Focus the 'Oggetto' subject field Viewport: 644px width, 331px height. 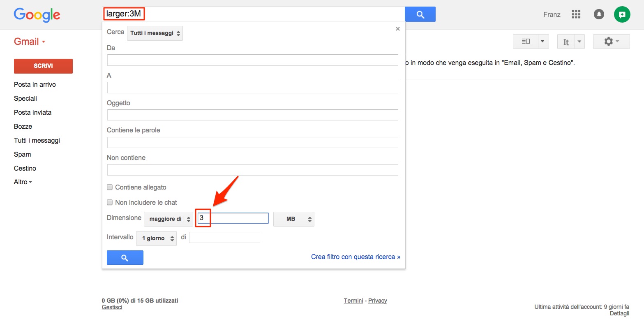[x=253, y=115]
